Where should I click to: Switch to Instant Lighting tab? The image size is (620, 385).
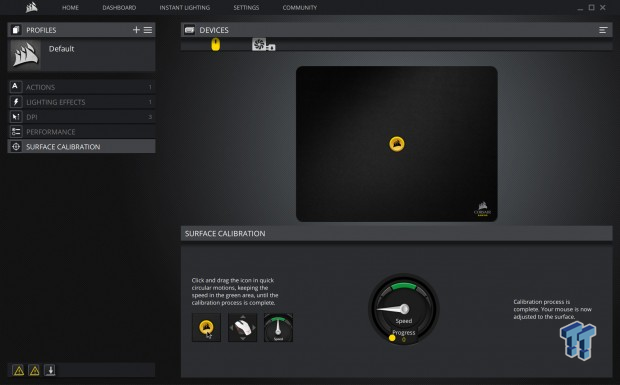(x=185, y=8)
